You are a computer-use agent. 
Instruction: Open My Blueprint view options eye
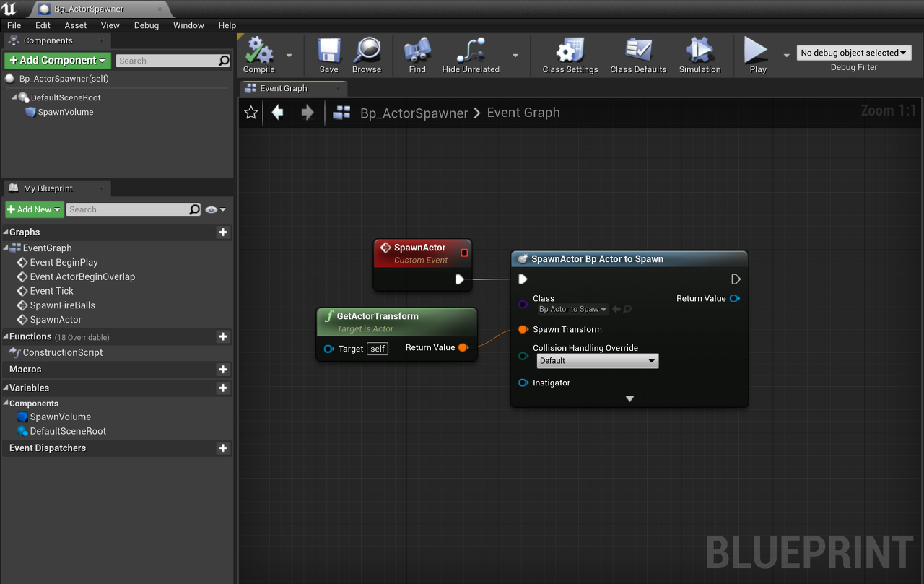215,209
